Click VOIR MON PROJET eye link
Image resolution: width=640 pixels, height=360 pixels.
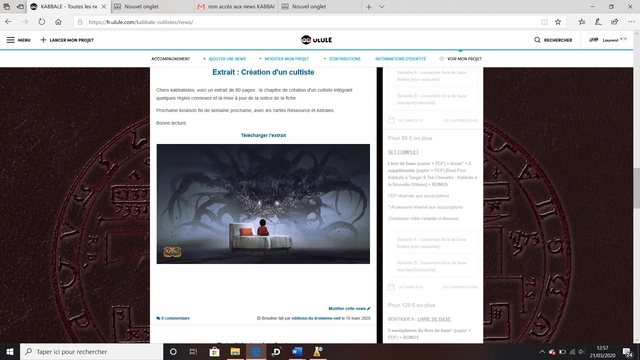click(460, 59)
